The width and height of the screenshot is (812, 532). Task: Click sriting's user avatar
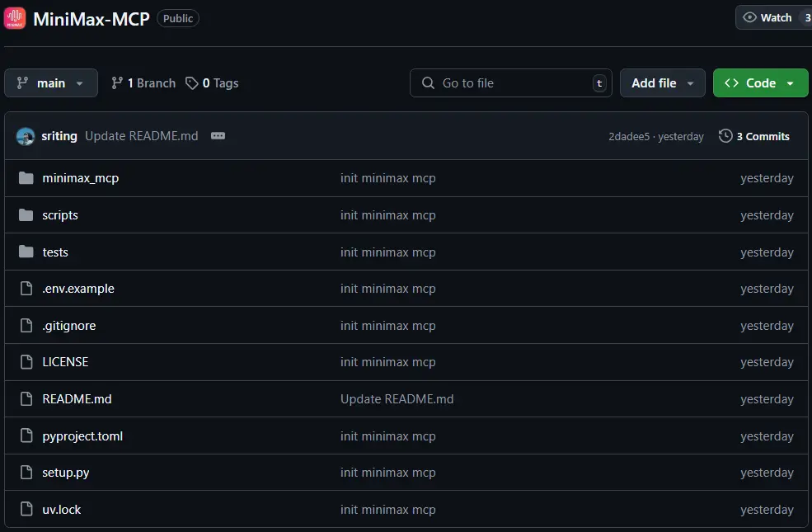[26, 136]
